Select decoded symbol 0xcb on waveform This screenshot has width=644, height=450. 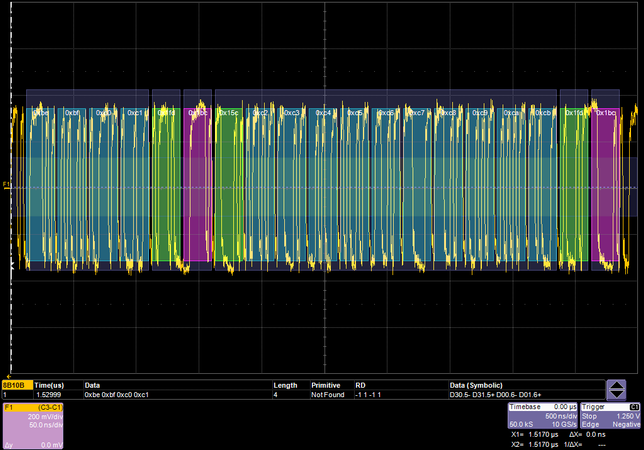click(543, 184)
